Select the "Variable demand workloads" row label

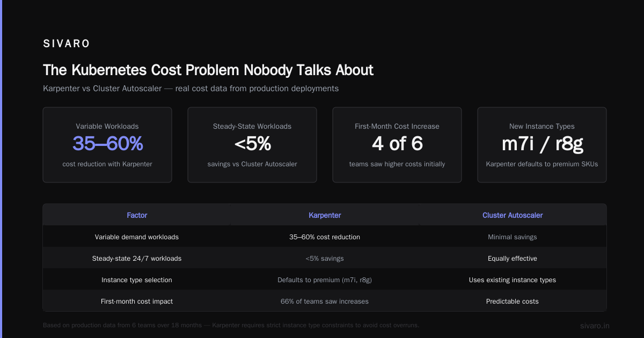(137, 237)
